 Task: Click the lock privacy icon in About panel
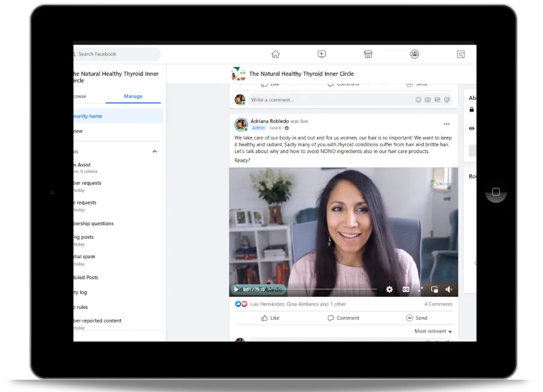(x=471, y=109)
